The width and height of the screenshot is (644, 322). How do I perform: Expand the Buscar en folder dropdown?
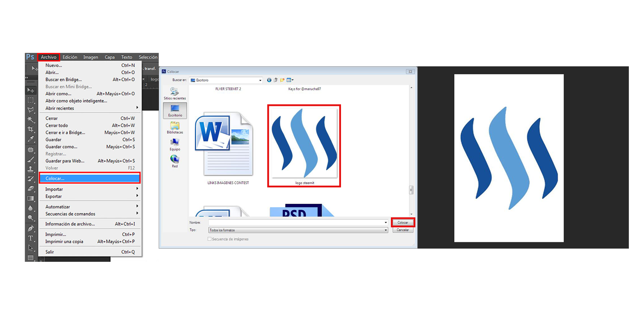(260, 80)
